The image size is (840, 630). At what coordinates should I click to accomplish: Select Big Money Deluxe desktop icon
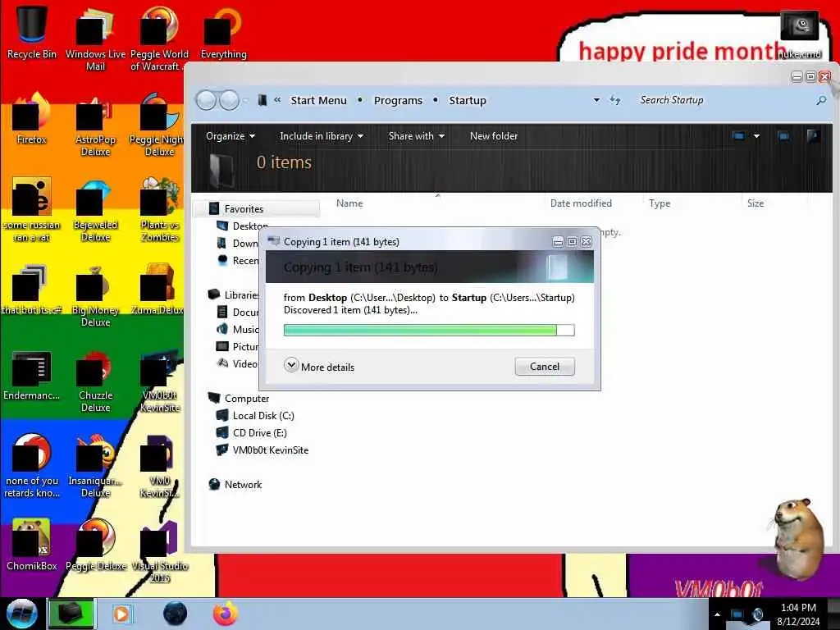(95, 295)
